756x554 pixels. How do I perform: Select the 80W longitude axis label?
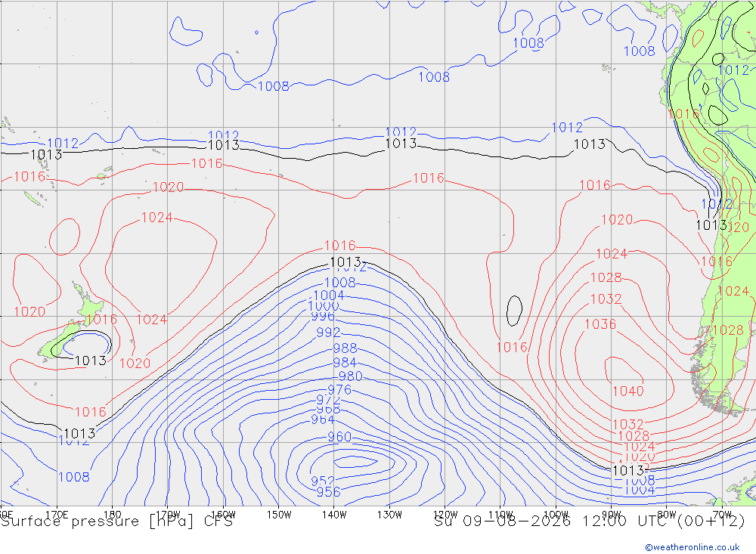pos(667,515)
